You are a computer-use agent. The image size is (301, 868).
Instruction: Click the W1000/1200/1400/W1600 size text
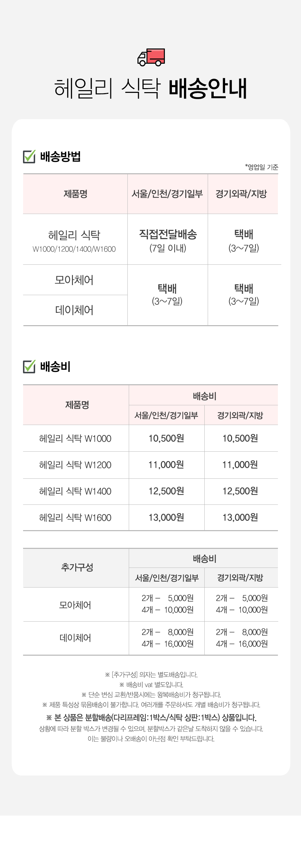tap(74, 249)
